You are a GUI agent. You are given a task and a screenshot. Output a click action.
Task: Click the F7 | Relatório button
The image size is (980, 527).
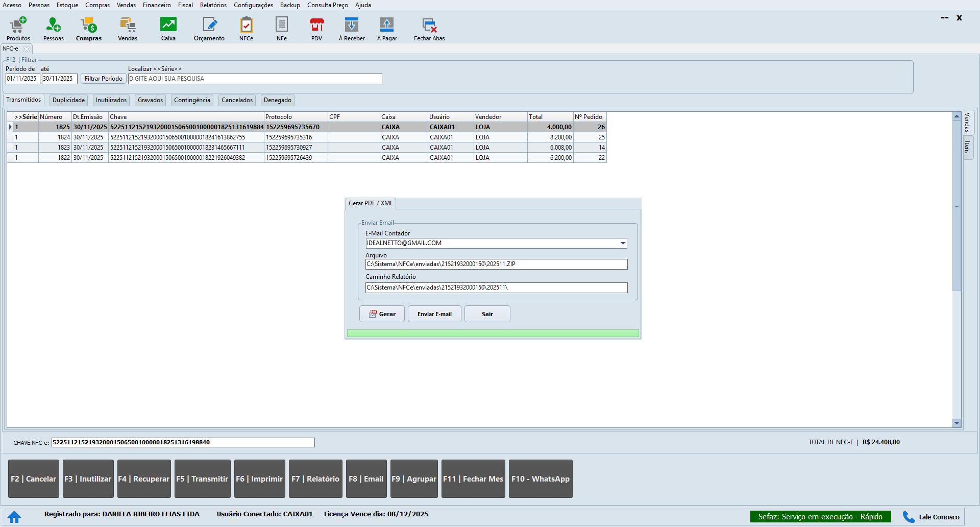pyautogui.click(x=315, y=479)
